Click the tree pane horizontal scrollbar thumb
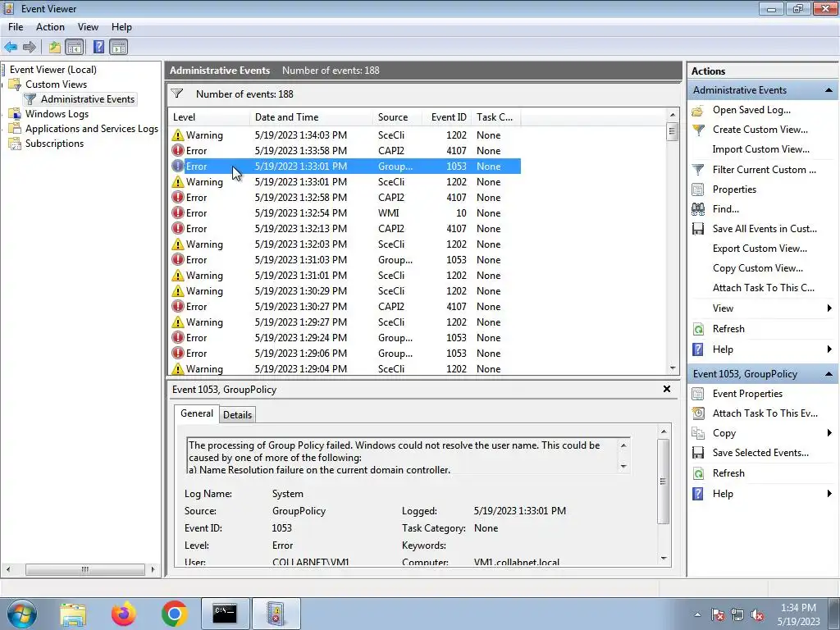 pos(85,570)
